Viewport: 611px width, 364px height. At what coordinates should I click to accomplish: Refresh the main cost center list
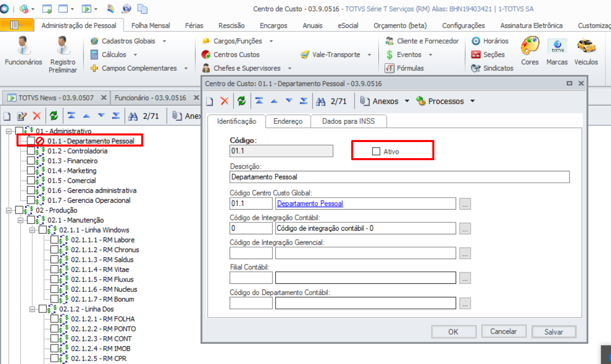pyautogui.click(x=54, y=116)
